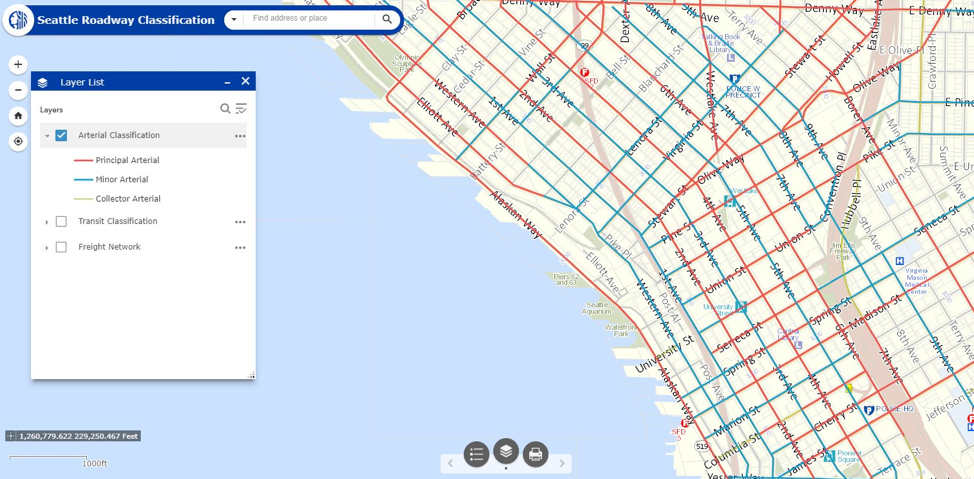The image size is (974, 479).
Task: Expand the Transit Classification layer
Action: tap(47, 222)
